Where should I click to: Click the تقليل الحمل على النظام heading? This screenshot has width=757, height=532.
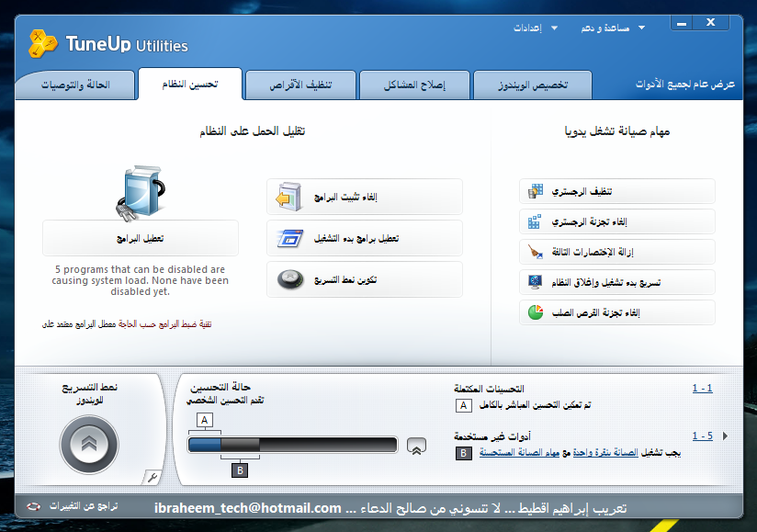pyautogui.click(x=253, y=130)
